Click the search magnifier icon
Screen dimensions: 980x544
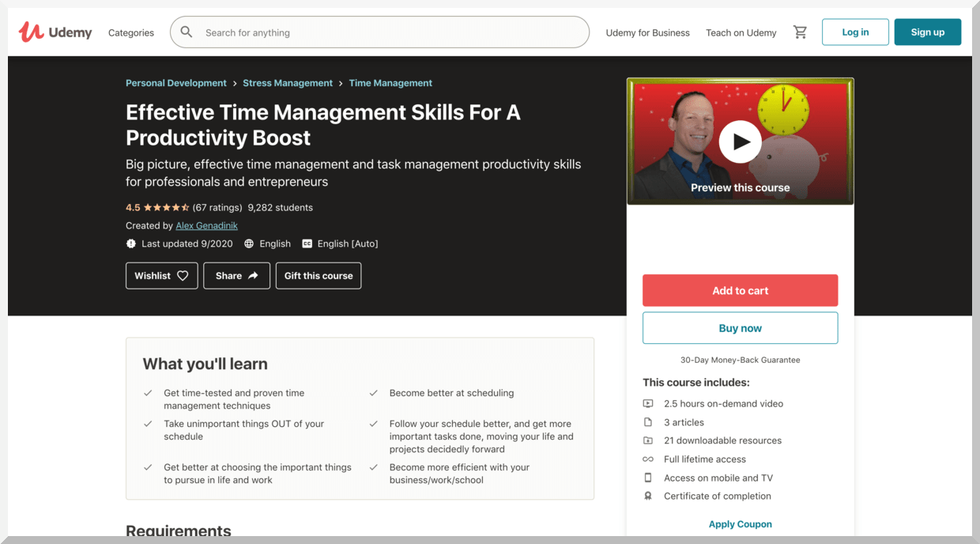pyautogui.click(x=187, y=32)
